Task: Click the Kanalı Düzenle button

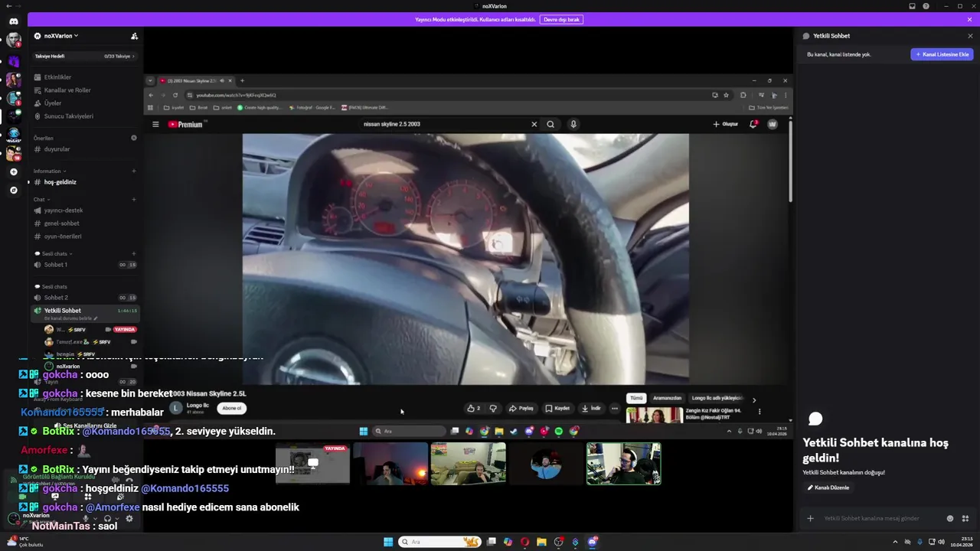Action: [x=828, y=487]
